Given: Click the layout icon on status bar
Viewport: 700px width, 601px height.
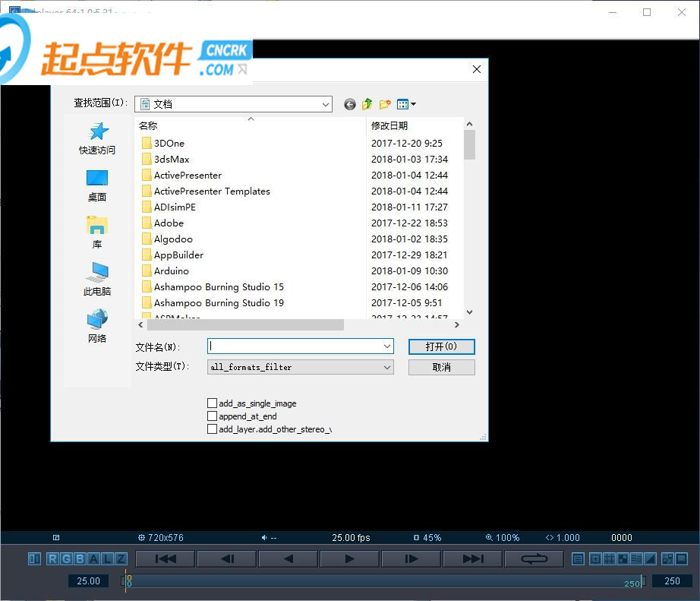Looking at the screenshot, I should click(x=56, y=537).
